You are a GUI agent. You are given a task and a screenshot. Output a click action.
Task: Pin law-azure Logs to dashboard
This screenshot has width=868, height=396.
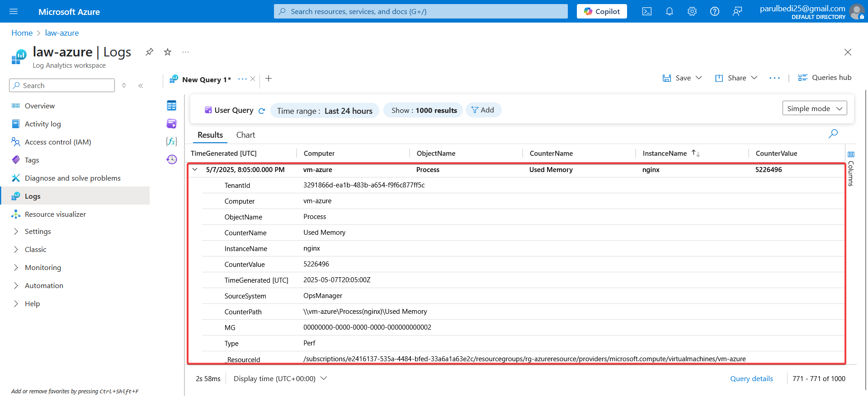click(x=149, y=52)
